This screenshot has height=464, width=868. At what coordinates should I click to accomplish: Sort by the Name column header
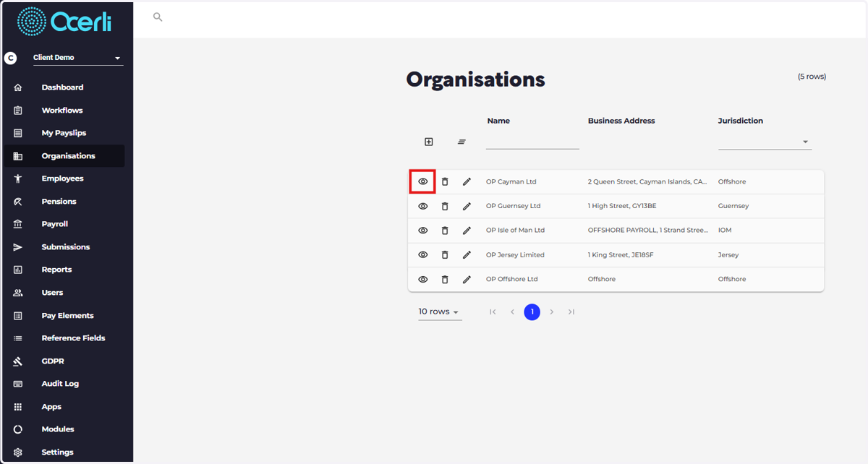(498, 121)
